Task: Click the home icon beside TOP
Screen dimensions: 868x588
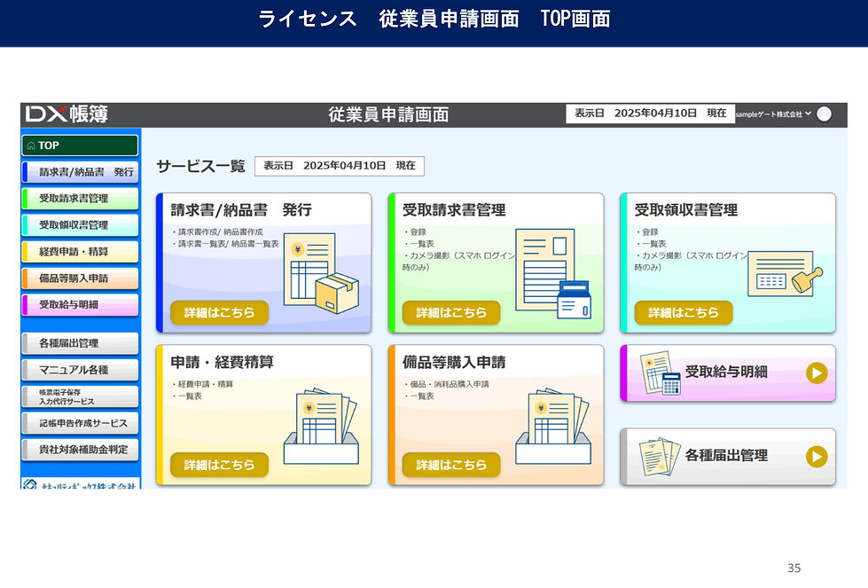Action: [x=31, y=145]
